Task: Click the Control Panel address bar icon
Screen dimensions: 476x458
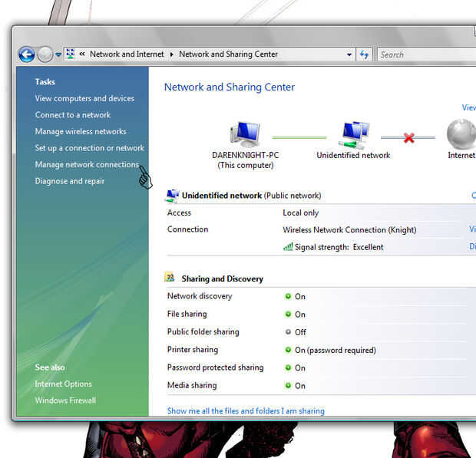Action: point(71,54)
